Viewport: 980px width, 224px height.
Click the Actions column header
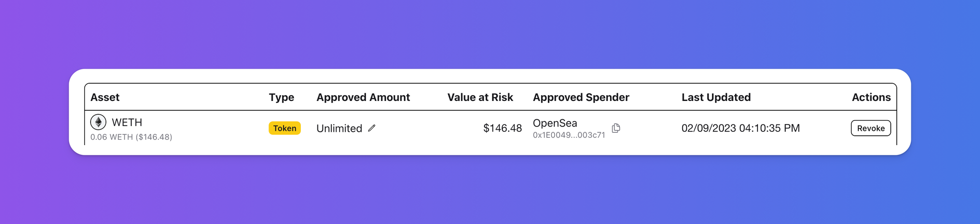(871, 97)
